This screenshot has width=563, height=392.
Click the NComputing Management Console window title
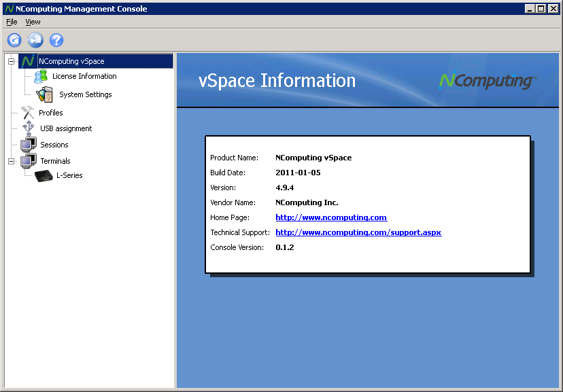click(x=82, y=9)
